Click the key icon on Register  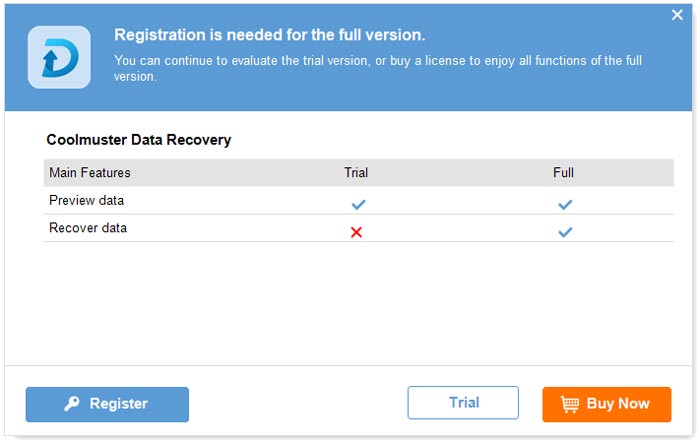coord(72,404)
